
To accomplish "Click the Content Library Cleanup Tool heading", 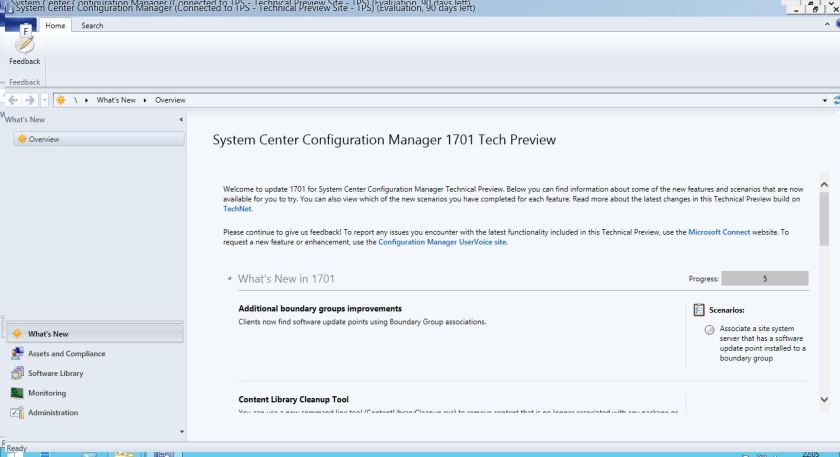I will pyautogui.click(x=294, y=399).
